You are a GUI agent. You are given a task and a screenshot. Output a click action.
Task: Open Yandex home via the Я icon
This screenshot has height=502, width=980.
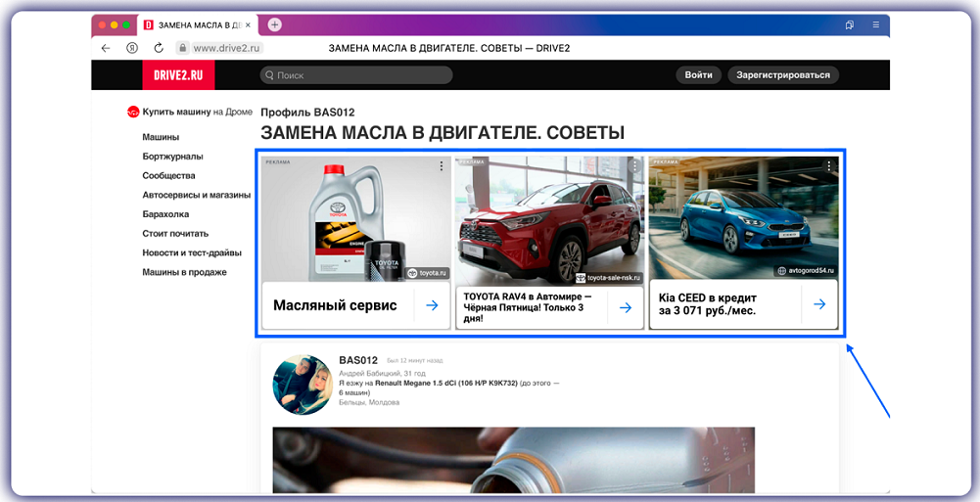[132, 48]
